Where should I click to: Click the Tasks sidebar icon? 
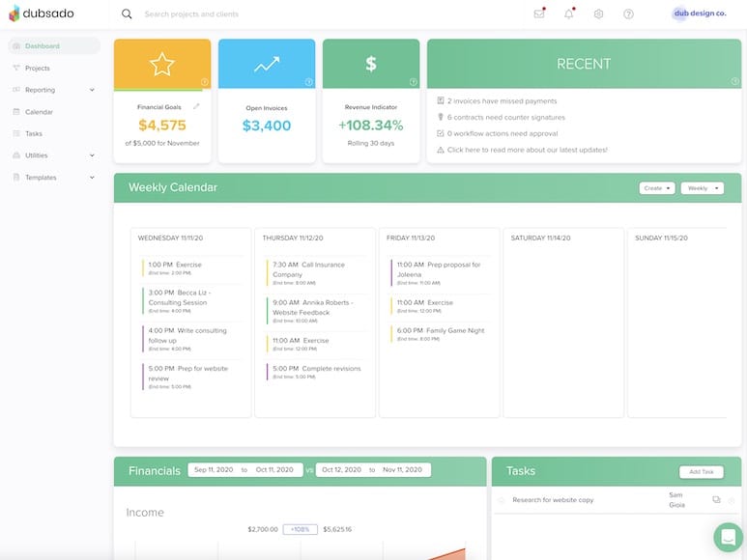pyautogui.click(x=16, y=133)
